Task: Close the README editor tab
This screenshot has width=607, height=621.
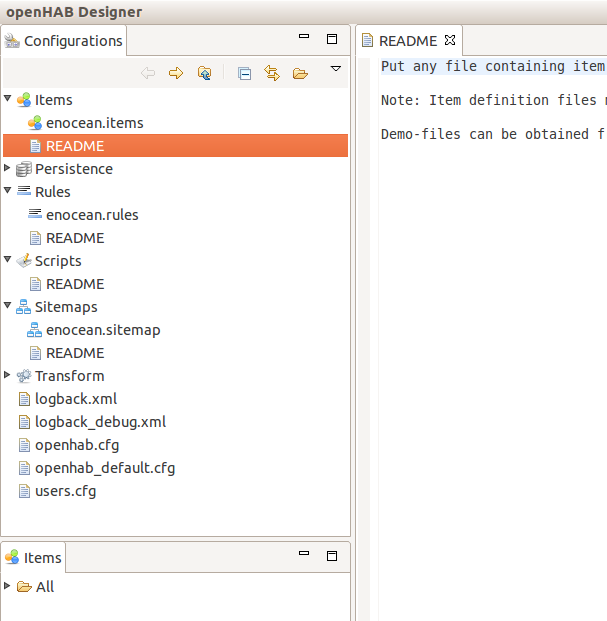Action: (450, 40)
